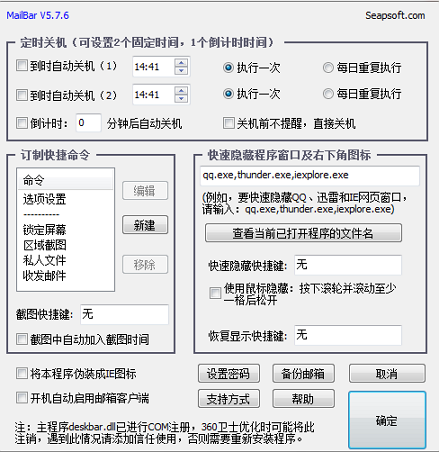The height and width of the screenshot is (452, 439).
Task: Focus the countdown minutes field
Action: click(88, 123)
